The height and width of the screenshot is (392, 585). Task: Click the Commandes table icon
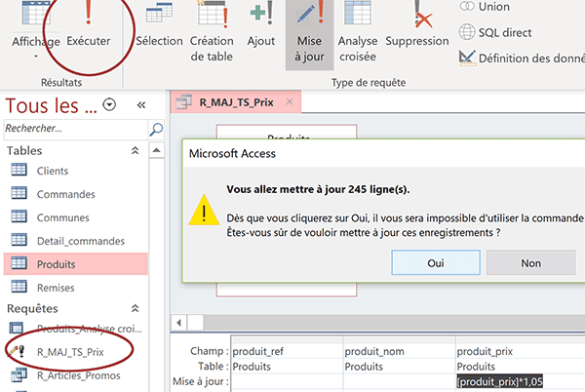(19, 194)
